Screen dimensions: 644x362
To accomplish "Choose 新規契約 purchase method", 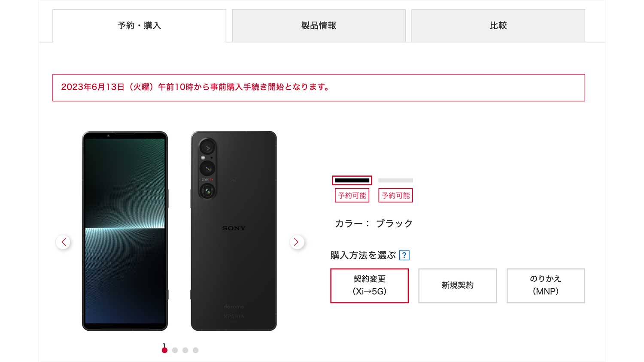I will 458,286.
